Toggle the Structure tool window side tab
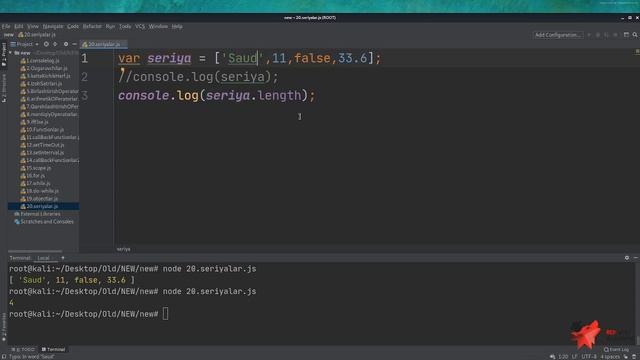640x360 pixels. tap(4, 88)
